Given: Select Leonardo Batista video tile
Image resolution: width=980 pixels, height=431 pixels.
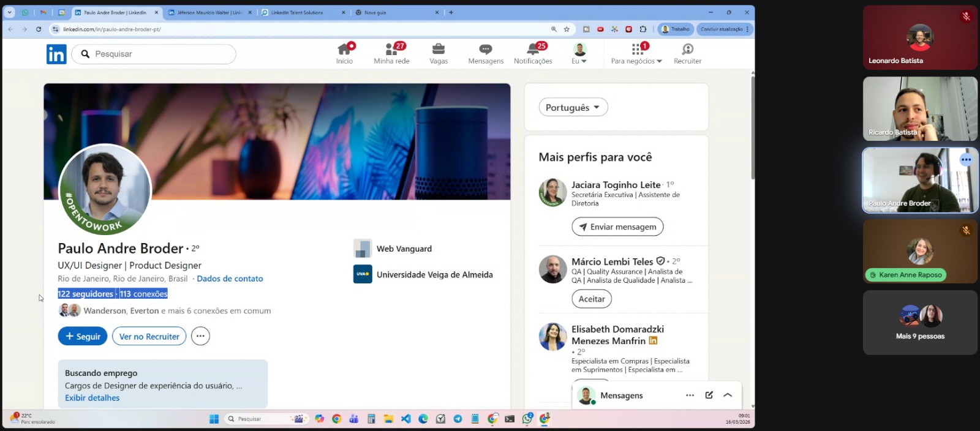Looking at the screenshot, I should point(920,38).
